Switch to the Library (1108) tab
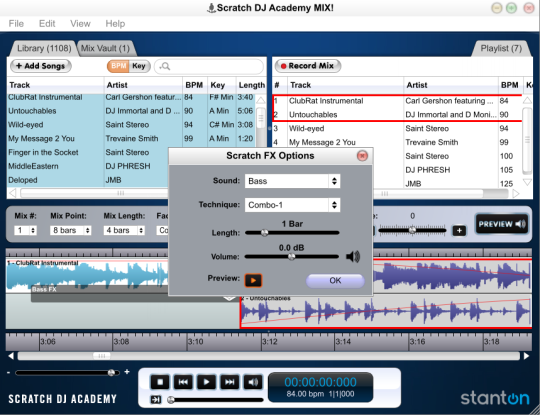This screenshot has width=540, height=415. (44, 49)
